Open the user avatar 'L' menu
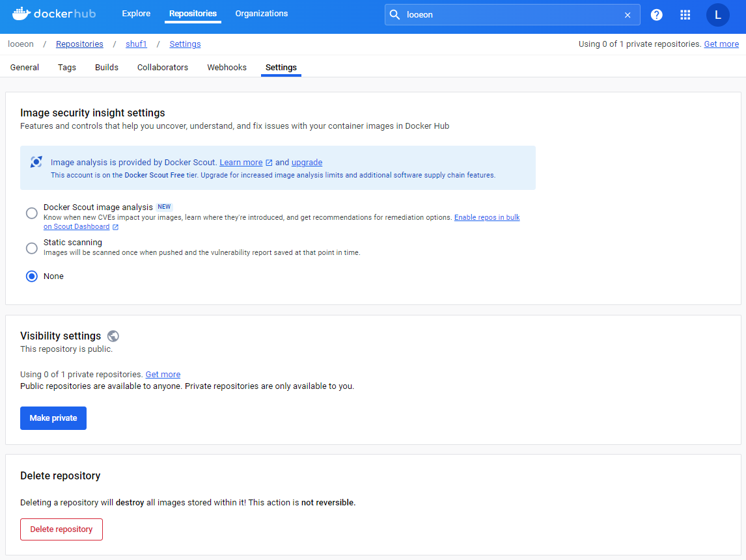This screenshot has height=560, width=746. (x=717, y=15)
